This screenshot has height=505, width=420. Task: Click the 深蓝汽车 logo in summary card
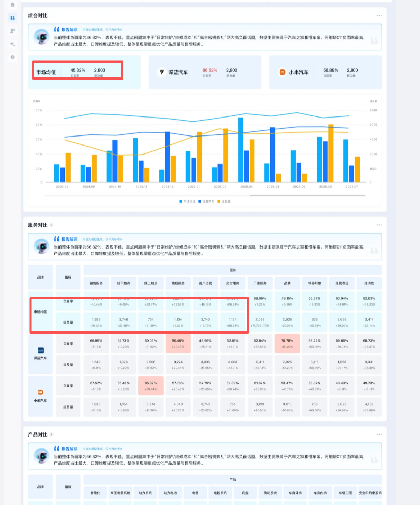pos(161,72)
